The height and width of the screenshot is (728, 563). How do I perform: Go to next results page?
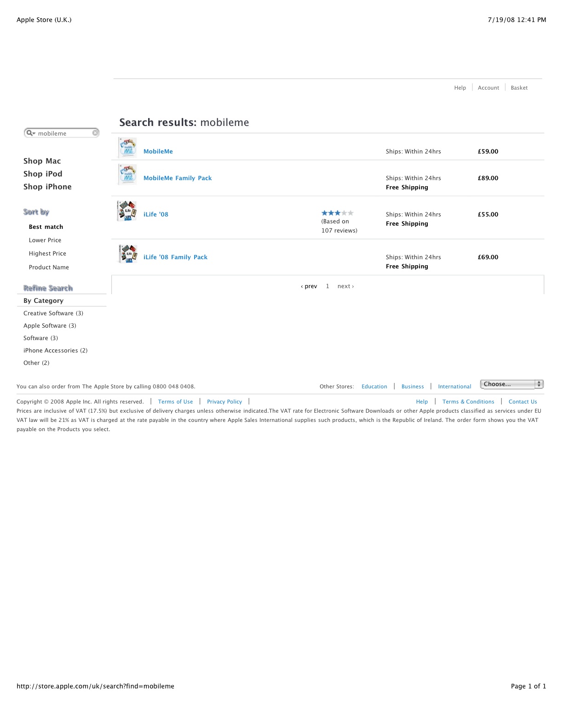click(346, 286)
